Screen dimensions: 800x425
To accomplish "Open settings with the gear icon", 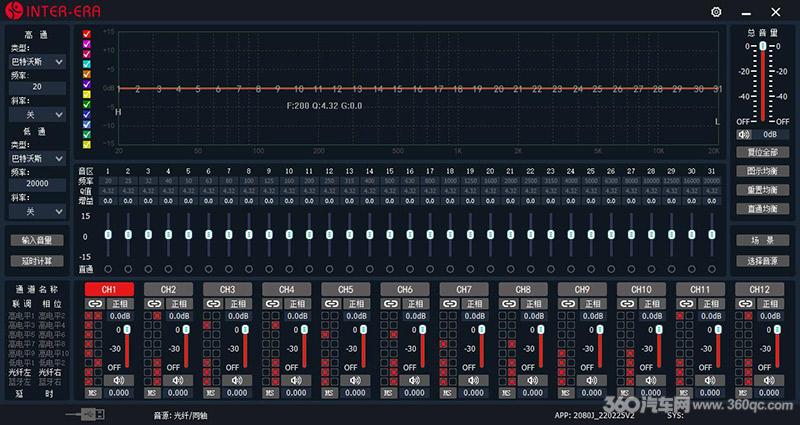I will click(716, 12).
